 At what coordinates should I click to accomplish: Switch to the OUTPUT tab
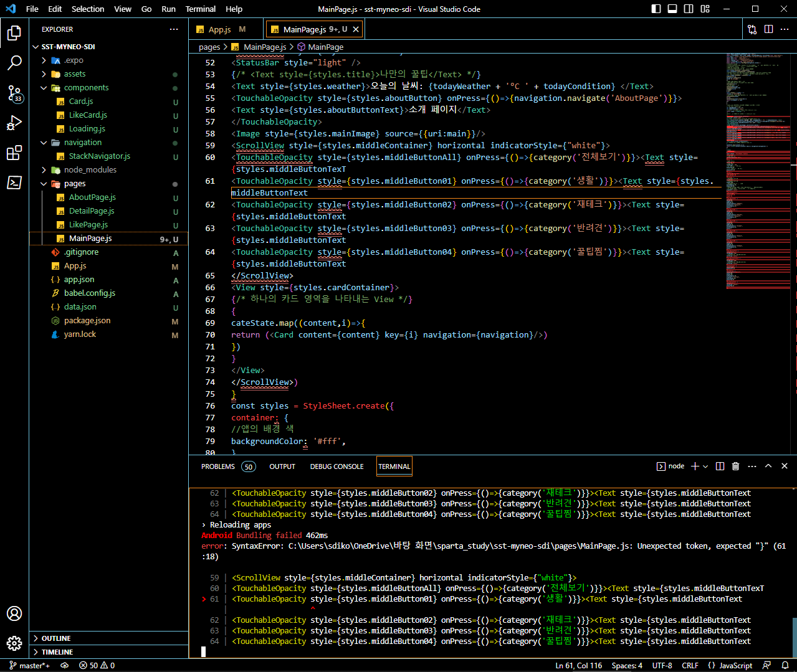click(x=282, y=466)
